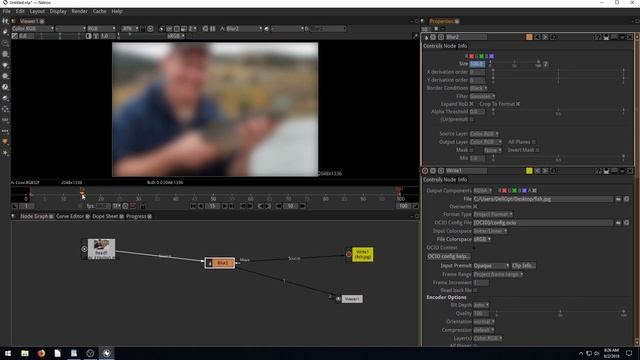
Task: Open the viewer input A Blur2 dropdown
Action: [x=244, y=29]
